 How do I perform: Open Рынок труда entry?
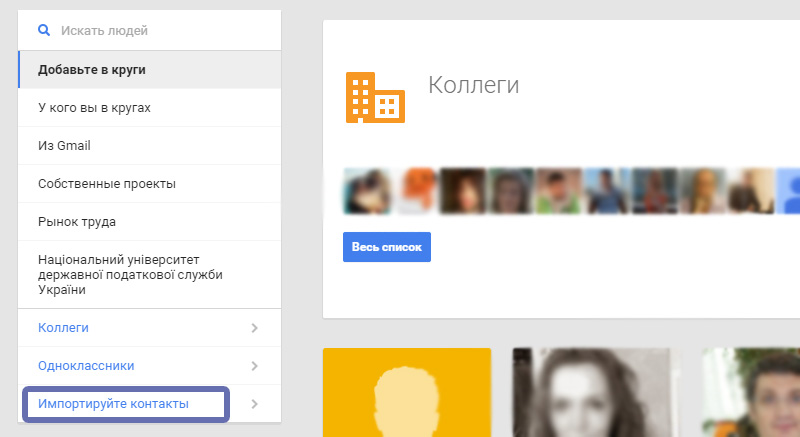coord(149,222)
